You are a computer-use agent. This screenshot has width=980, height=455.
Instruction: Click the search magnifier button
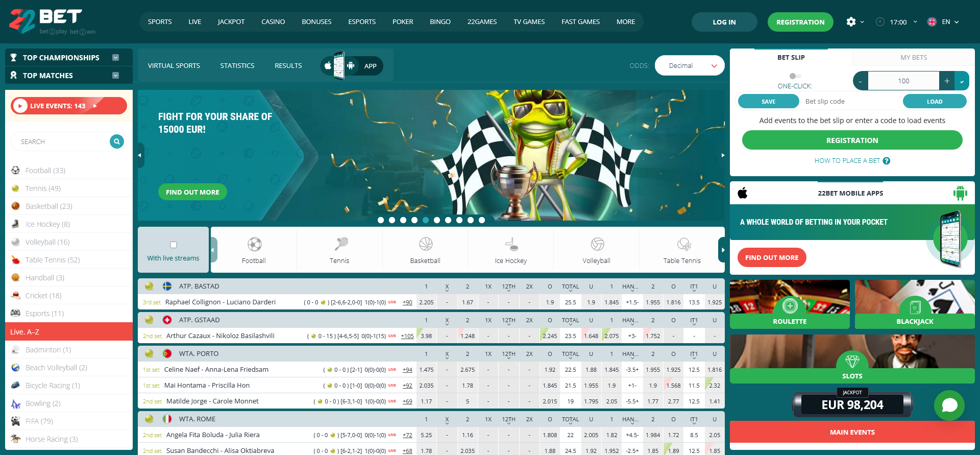(x=117, y=141)
